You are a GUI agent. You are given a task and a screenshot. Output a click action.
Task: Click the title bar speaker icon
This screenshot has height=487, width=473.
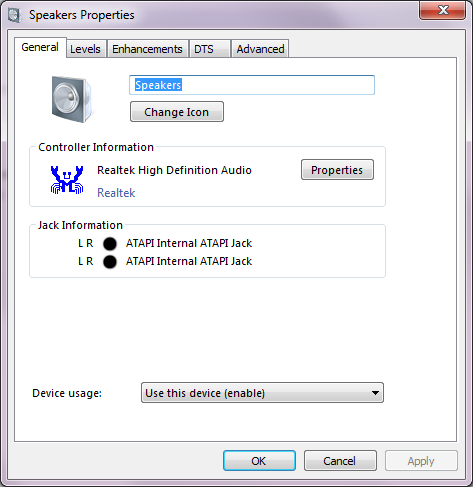[x=14, y=15]
